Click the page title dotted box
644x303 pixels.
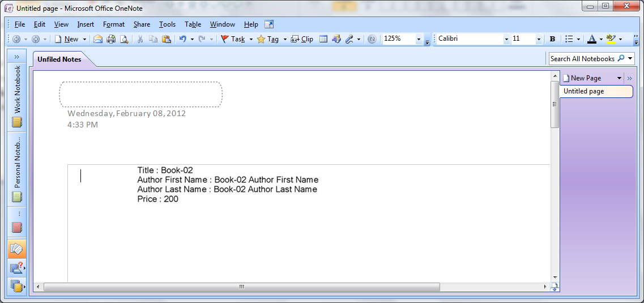coord(141,95)
